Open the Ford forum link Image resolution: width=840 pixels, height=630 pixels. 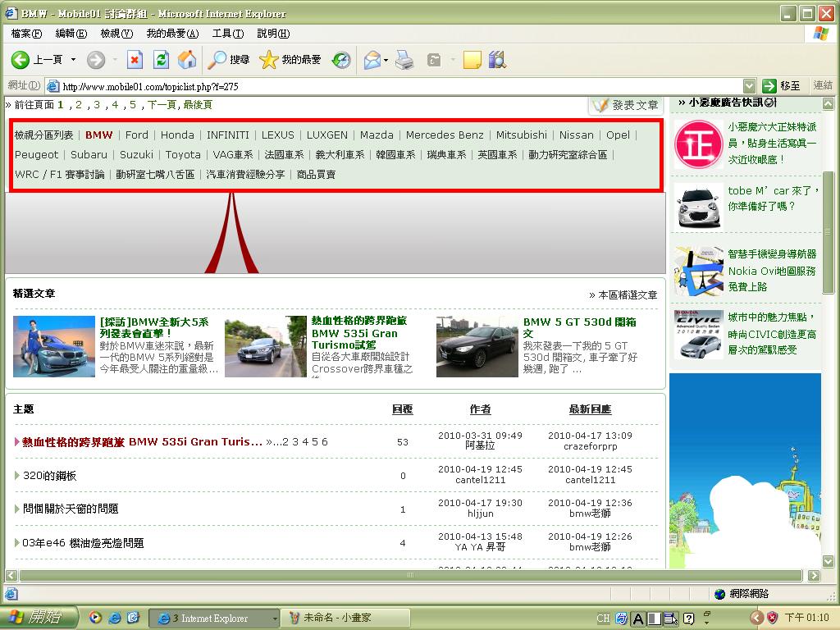click(137, 135)
